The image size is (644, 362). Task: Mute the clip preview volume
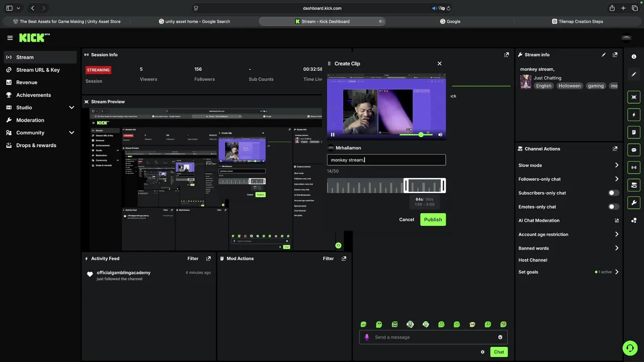[x=440, y=135]
